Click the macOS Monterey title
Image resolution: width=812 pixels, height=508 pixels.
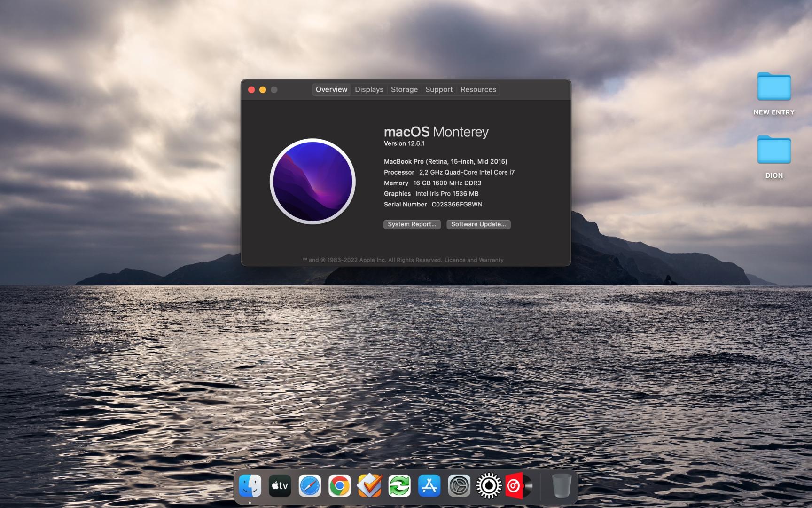coord(436,132)
